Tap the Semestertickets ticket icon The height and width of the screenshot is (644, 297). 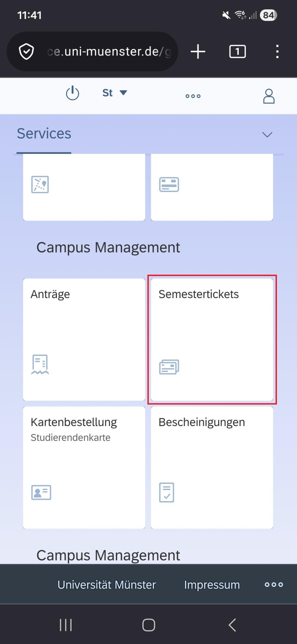[169, 367]
